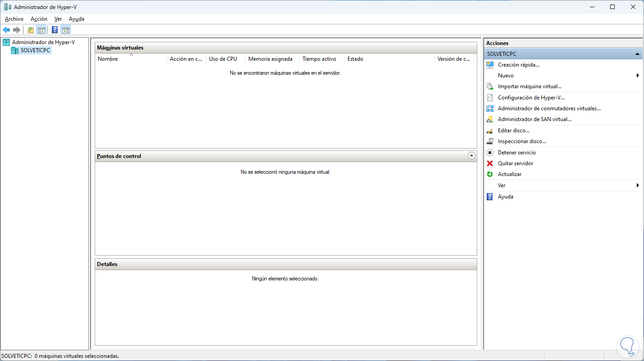Open the Archivo menu
Viewport: 644px width, 361px height.
(14, 19)
